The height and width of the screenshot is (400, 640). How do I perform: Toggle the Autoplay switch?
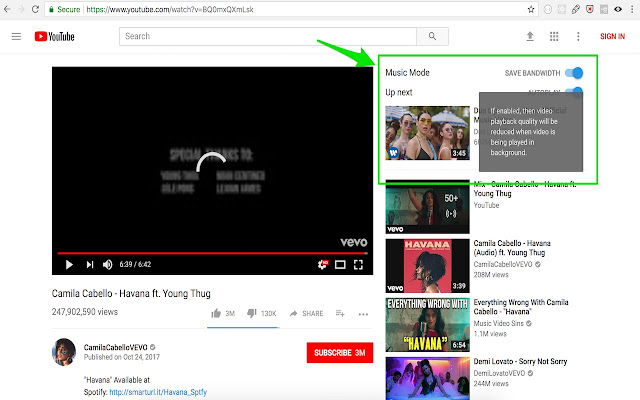pos(575,90)
